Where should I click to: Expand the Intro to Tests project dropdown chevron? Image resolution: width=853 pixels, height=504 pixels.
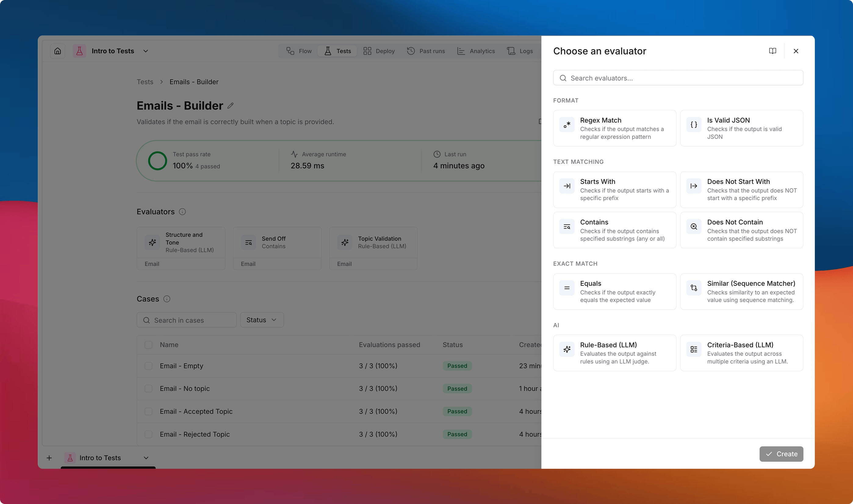coord(146,51)
